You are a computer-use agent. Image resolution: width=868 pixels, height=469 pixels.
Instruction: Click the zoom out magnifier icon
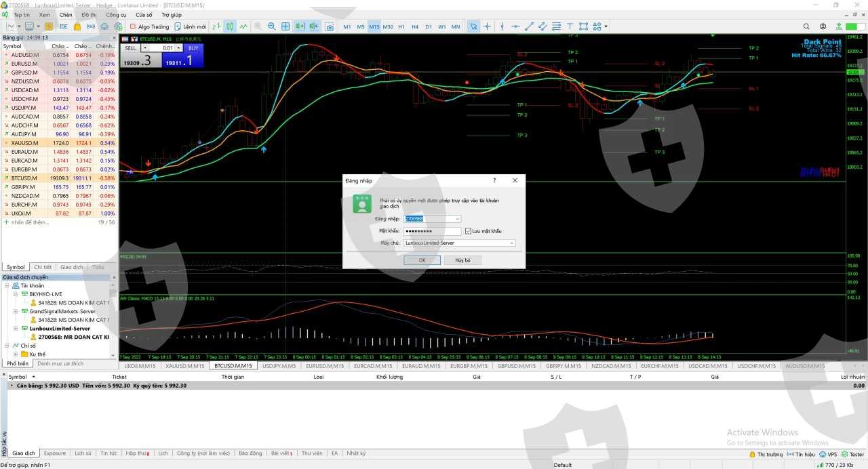(x=271, y=26)
